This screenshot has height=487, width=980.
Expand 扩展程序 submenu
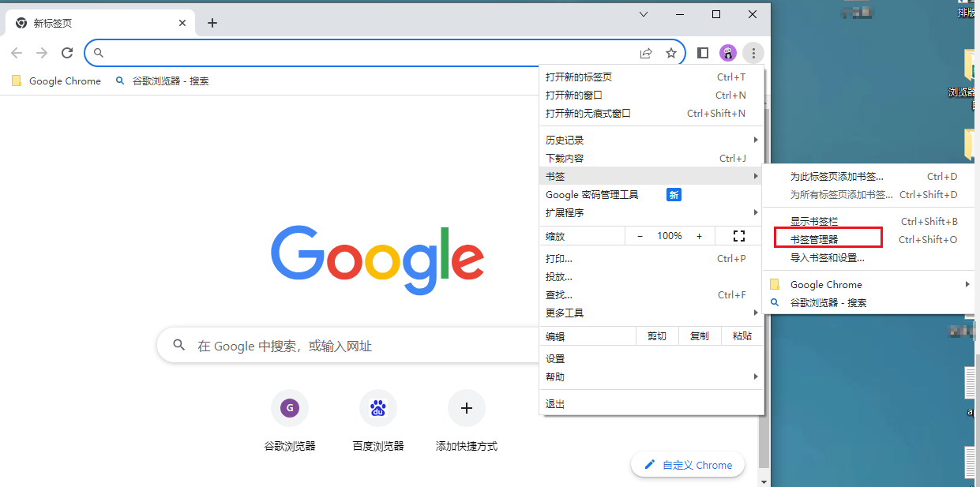(651, 212)
